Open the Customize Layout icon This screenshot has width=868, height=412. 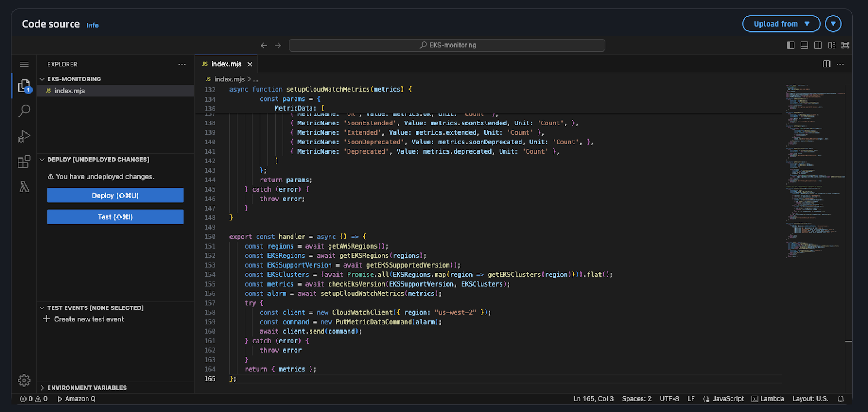coord(832,46)
